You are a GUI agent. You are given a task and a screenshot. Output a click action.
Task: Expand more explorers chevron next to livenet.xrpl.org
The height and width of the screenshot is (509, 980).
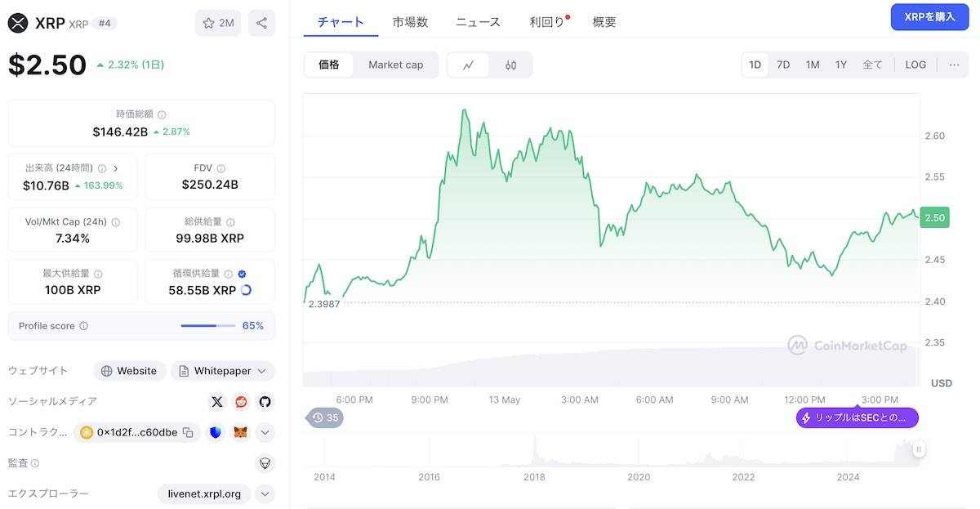click(x=265, y=493)
